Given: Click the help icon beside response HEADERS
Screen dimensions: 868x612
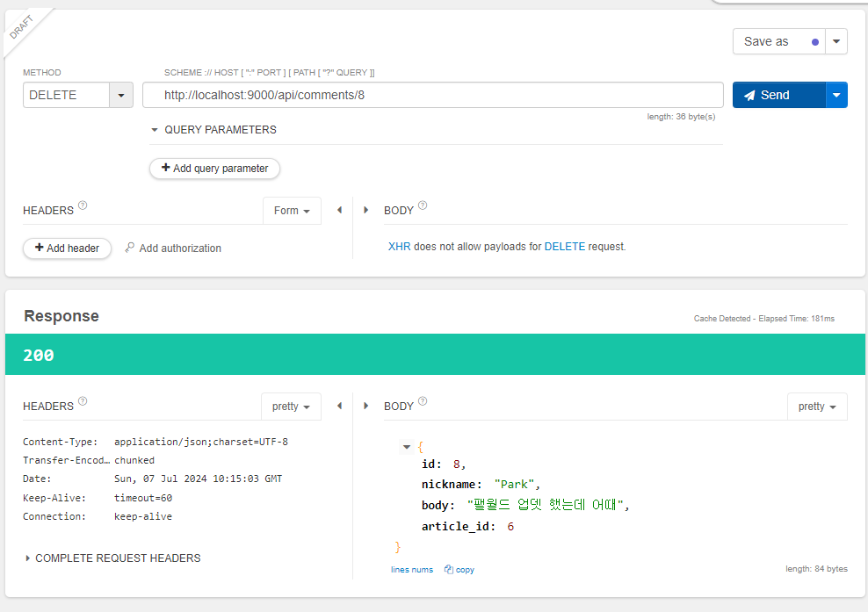Looking at the screenshot, I should [x=83, y=401].
